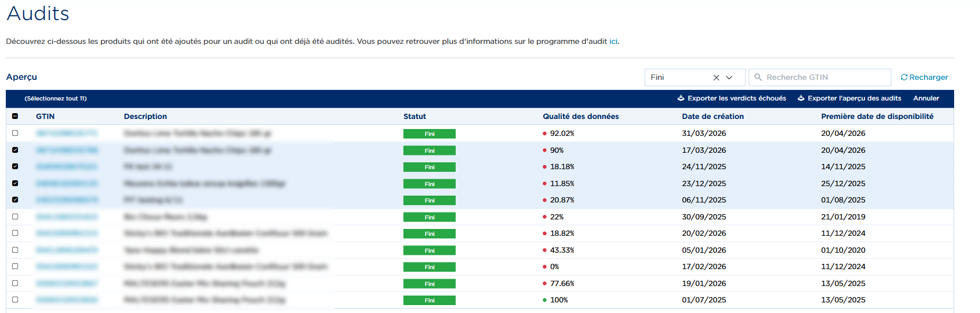
Task: Uncheck the box for the 90% row
Action: [15, 150]
